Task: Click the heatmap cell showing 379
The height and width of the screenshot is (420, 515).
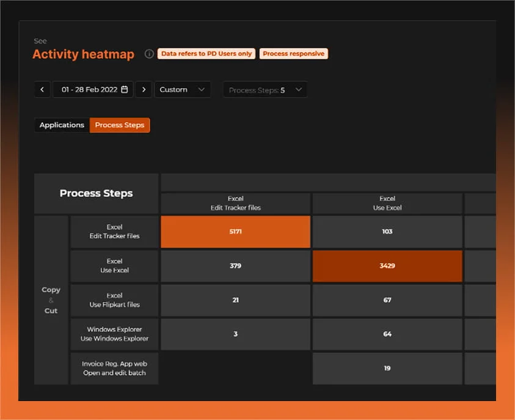Action: click(x=235, y=266)
